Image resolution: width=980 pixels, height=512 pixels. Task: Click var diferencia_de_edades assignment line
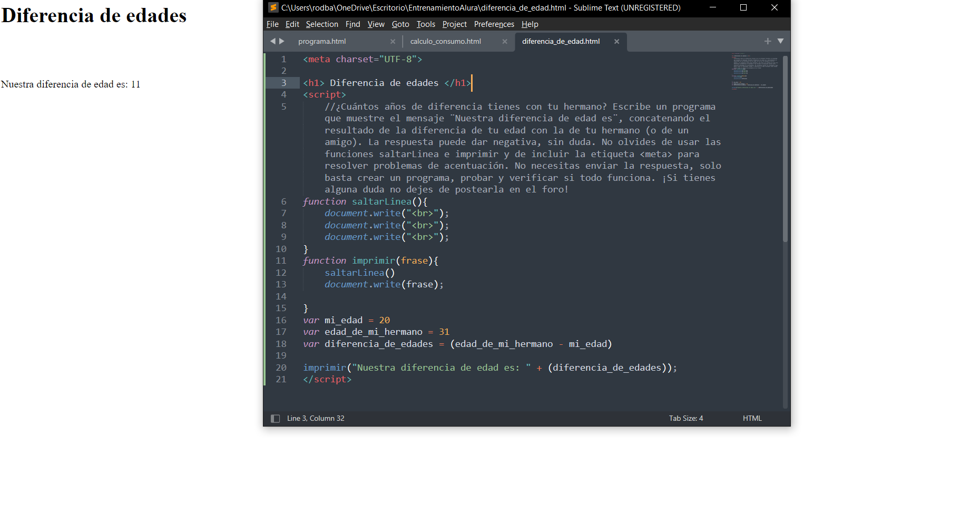457,344
